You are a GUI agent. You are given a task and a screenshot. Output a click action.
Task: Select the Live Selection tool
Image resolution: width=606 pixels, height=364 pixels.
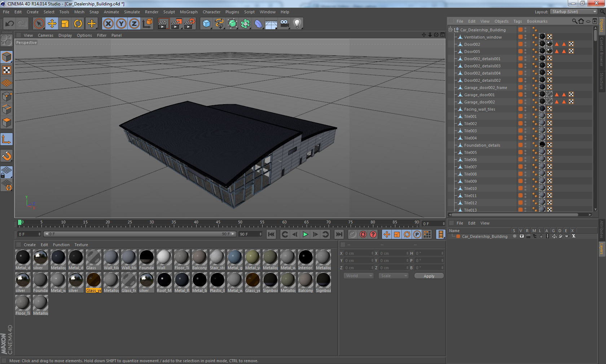[39, 24]
